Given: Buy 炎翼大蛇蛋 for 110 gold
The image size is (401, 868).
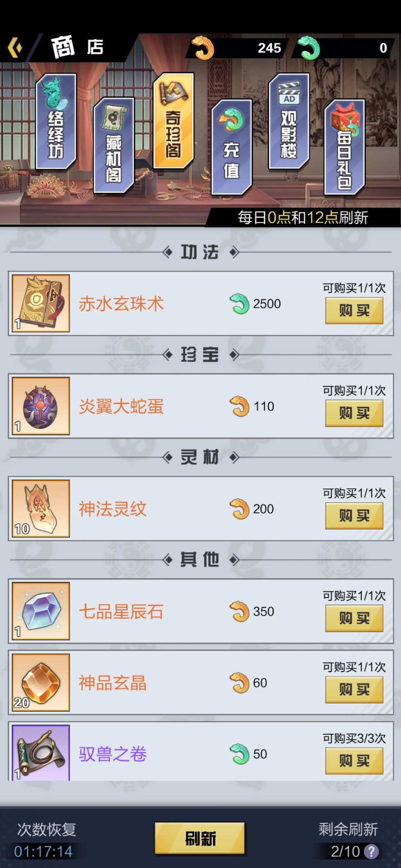Looking at the screenshot, I should [x=354, y=413].
